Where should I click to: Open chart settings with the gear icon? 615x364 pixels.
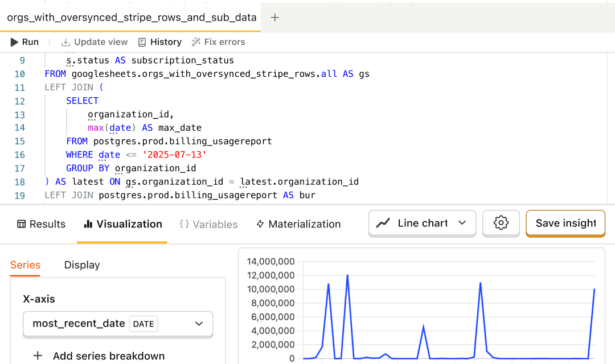501,223
